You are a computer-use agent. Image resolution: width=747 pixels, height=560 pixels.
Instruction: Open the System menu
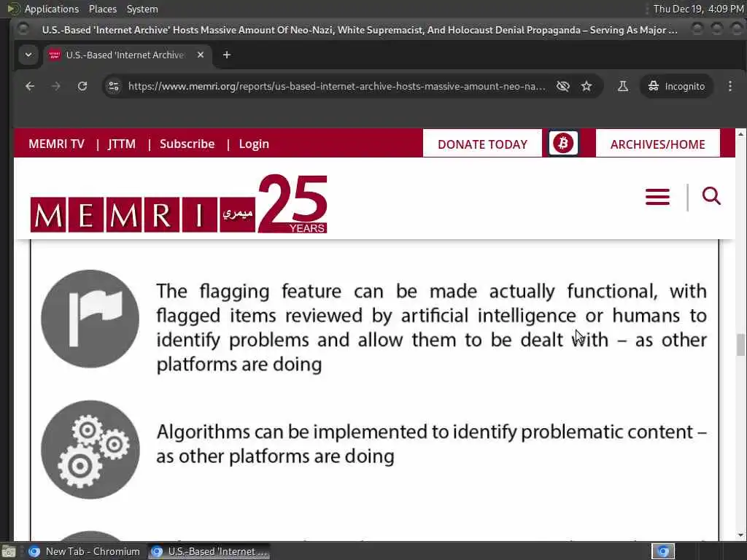pos(142,9)
